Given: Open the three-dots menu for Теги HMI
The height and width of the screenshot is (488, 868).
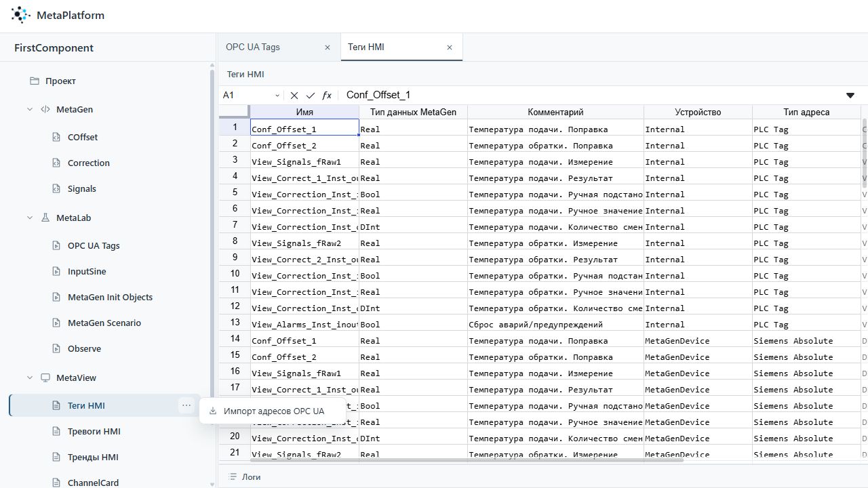Looking at the screenshot, I should [x=186, y=405].
